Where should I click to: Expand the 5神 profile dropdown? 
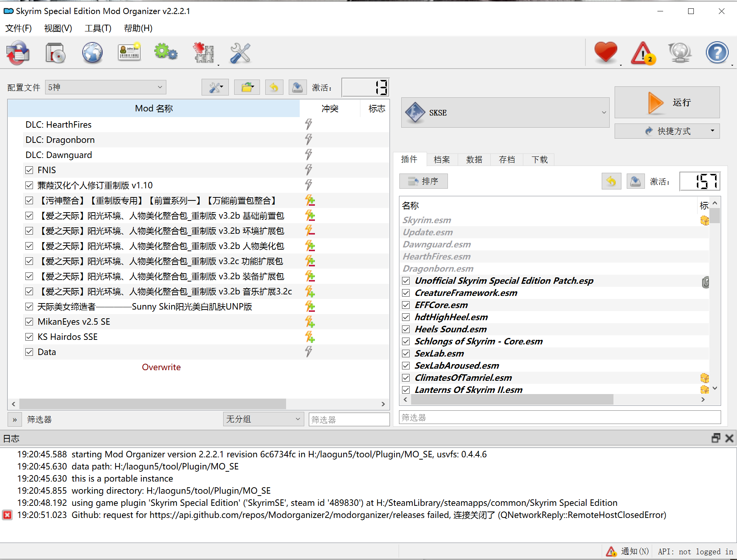coord(105,88)
